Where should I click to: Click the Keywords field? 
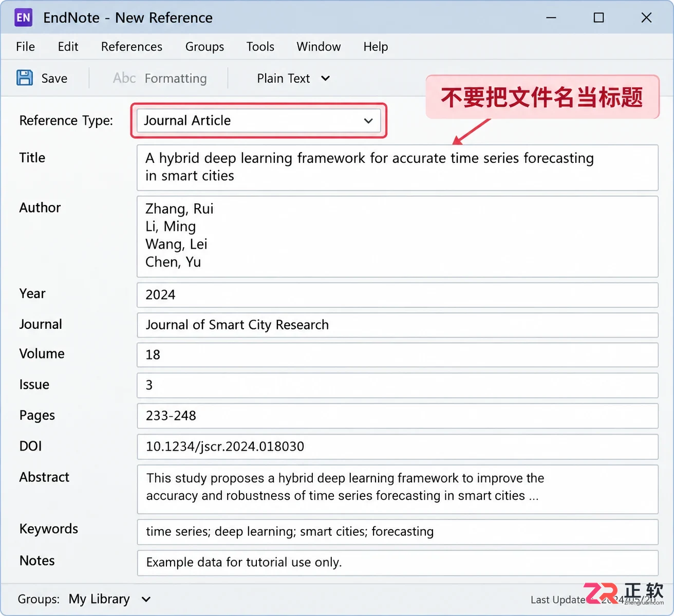tap(398, 532)
